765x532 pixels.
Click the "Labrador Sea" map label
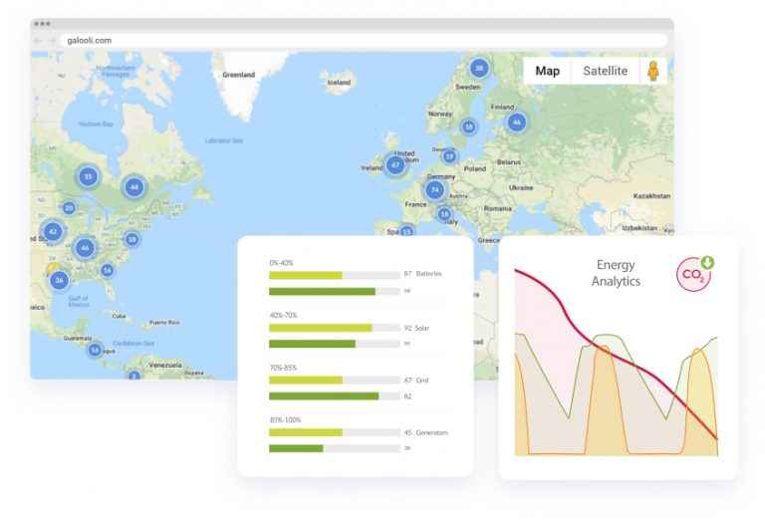tap(224, 140)
